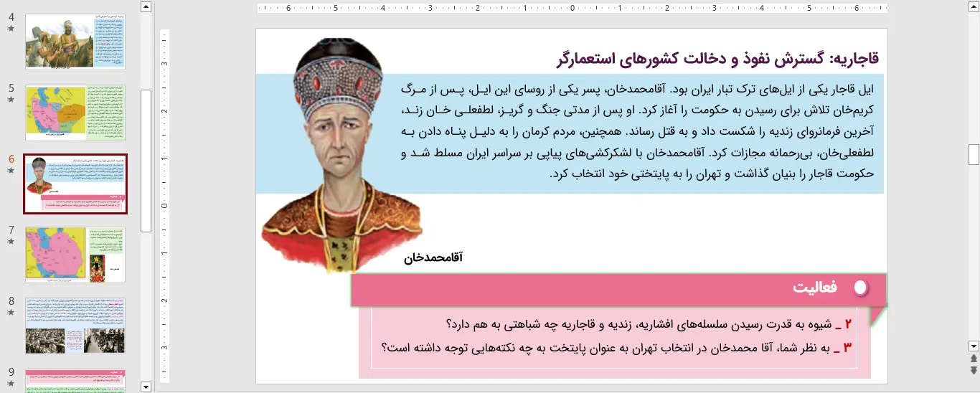
Task: Click the white circle bullet beside فعالیت
Action: tap(861, 288)
